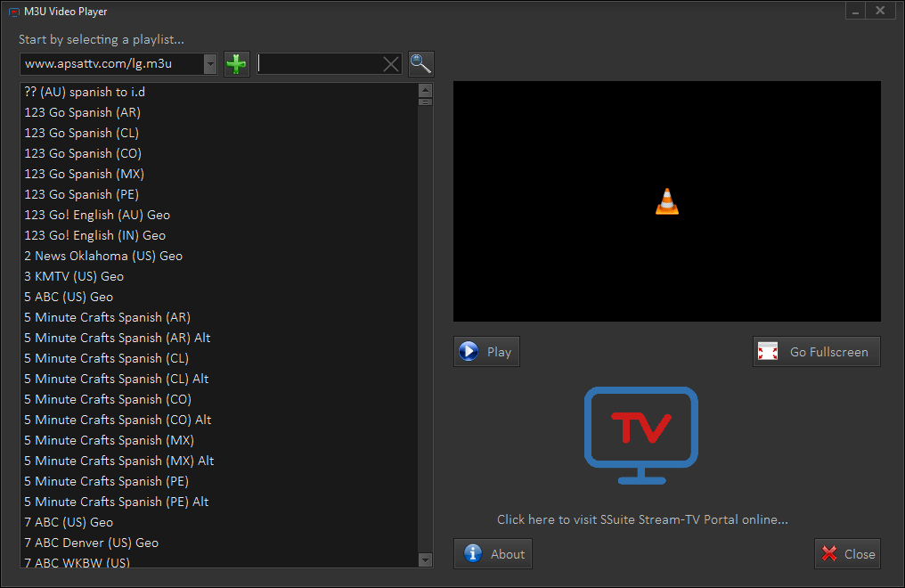Viewport: 905px width, 588px height.
Task: Expand the playlist URL dropdown
Action: [x=210, y=64]
